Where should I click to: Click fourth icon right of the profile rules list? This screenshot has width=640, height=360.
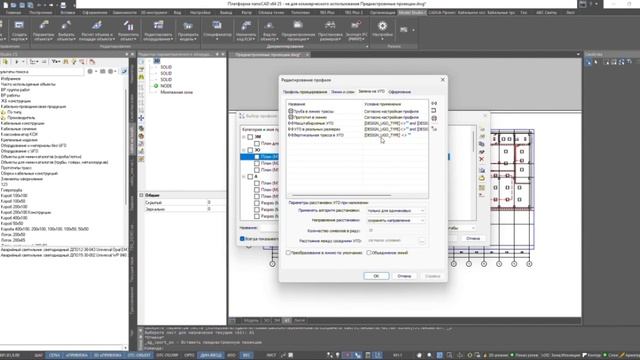point(434,129)
